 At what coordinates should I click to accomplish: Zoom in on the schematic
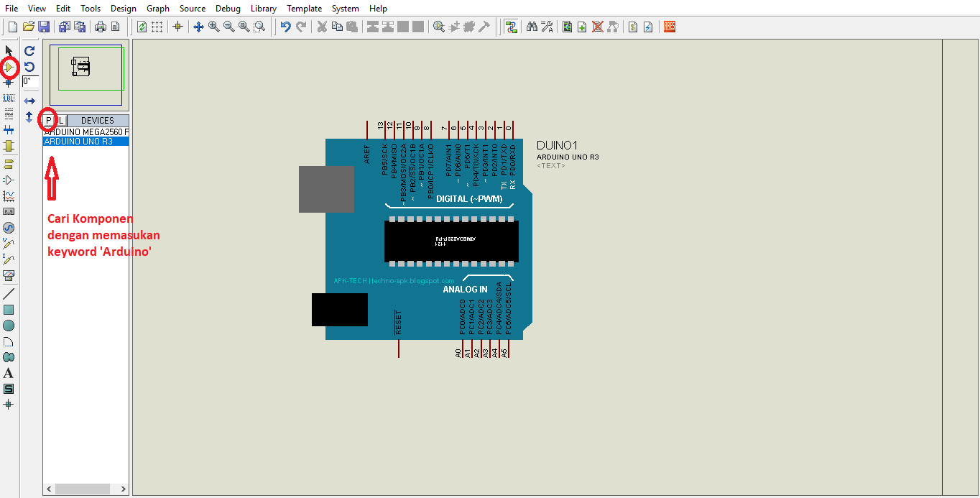pyautogui.click(x=213, y=27)
